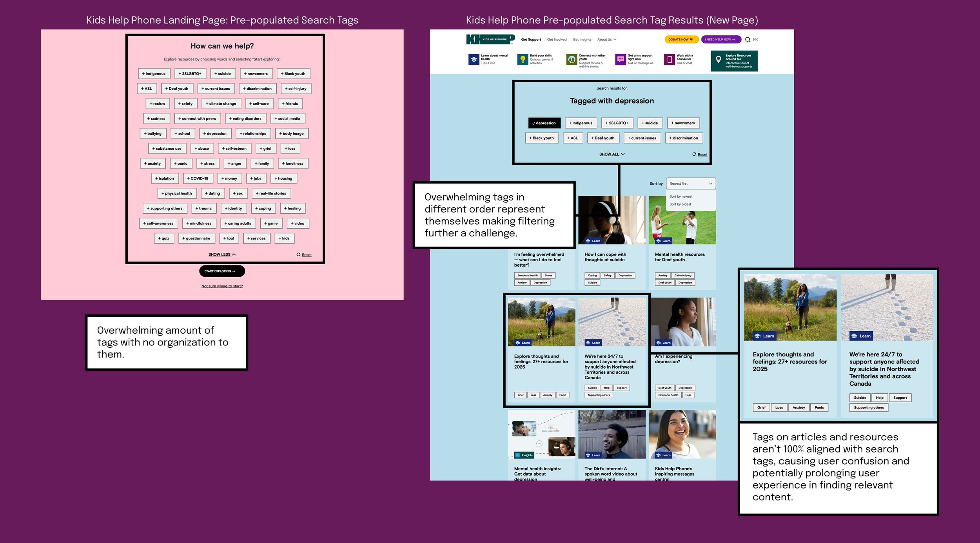Click the Work with a counsellor phone icon

(669, 60)
